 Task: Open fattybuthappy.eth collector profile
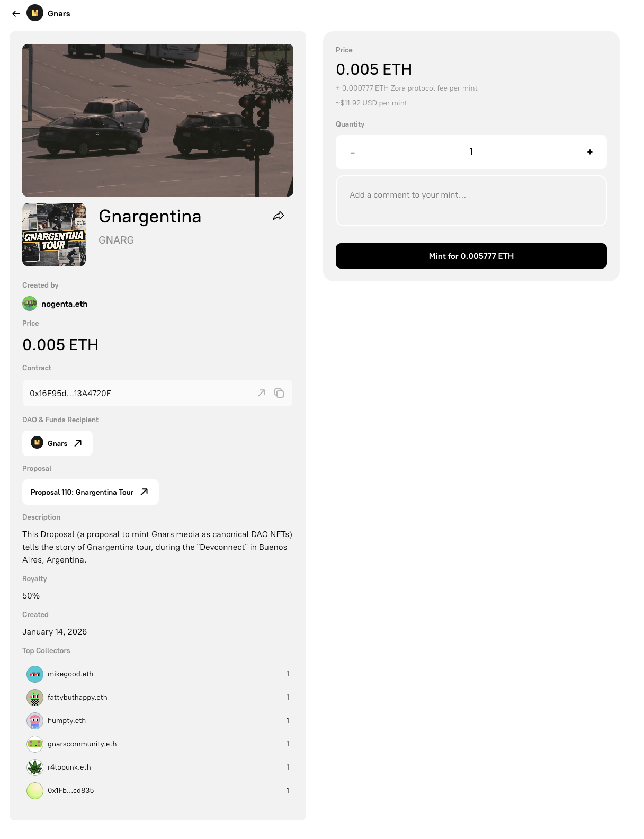77,698
